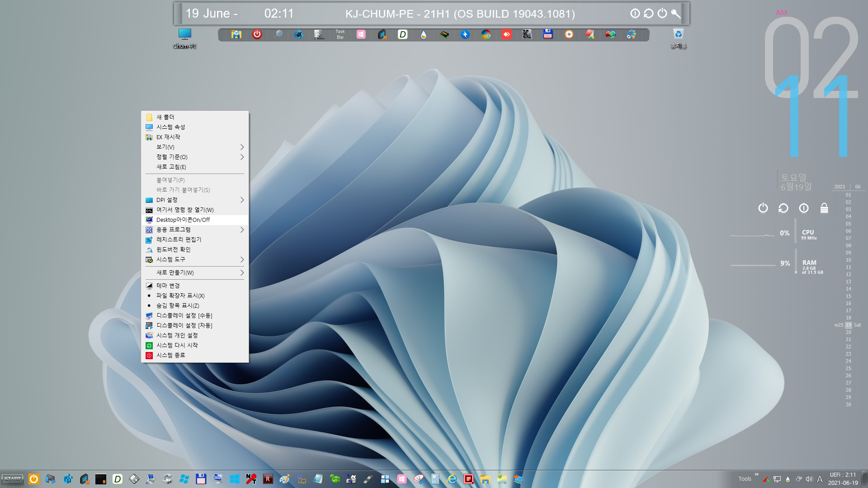Viewport: 868px width, 488px height.
Task: Click the tray clock showing UEFI : 2:11
Action: point(843,479)
